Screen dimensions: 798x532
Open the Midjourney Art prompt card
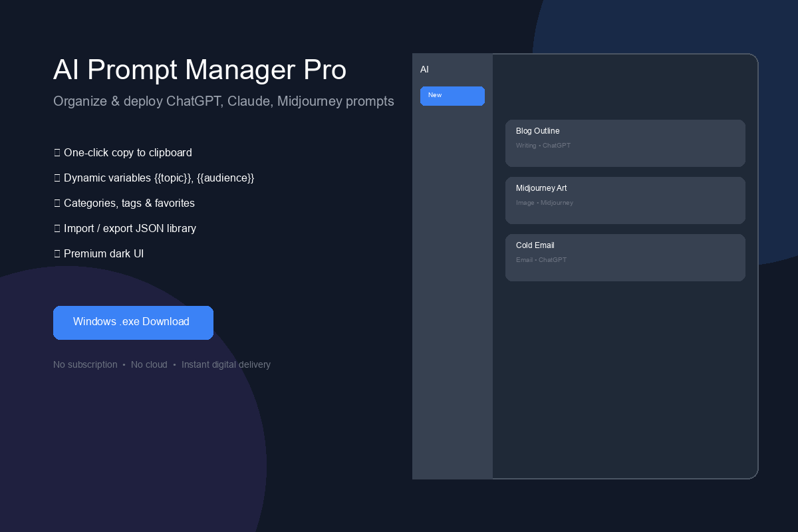click(x=625, y=200)
